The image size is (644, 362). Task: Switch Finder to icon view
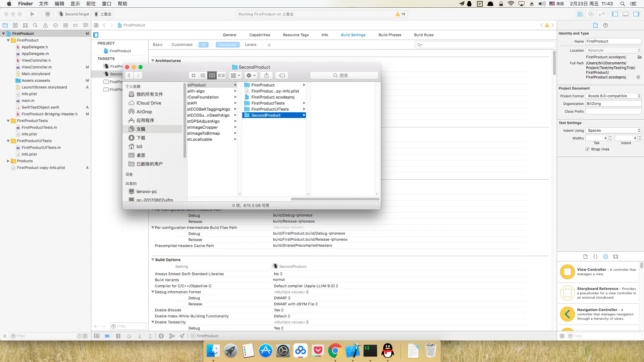pos(194,75)
